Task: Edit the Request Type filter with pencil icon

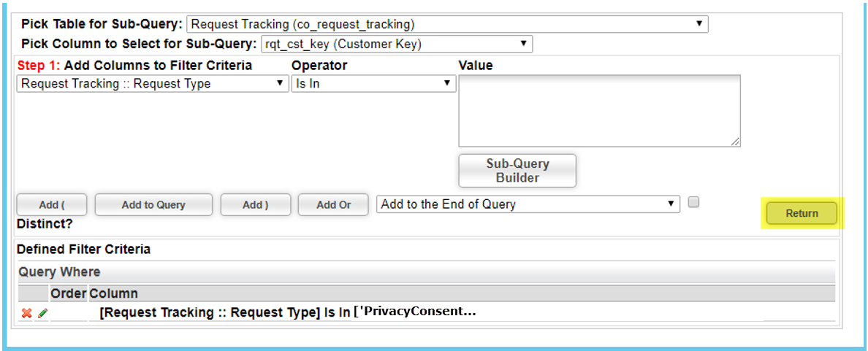Action: (42, 313)
